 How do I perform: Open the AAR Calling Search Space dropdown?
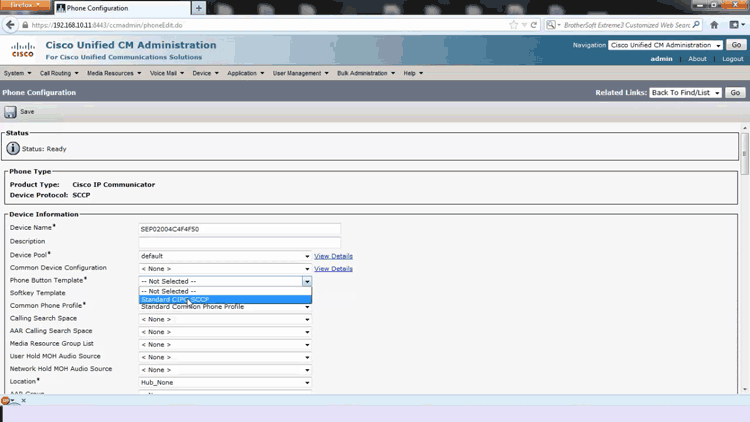[x=225, y=332]
